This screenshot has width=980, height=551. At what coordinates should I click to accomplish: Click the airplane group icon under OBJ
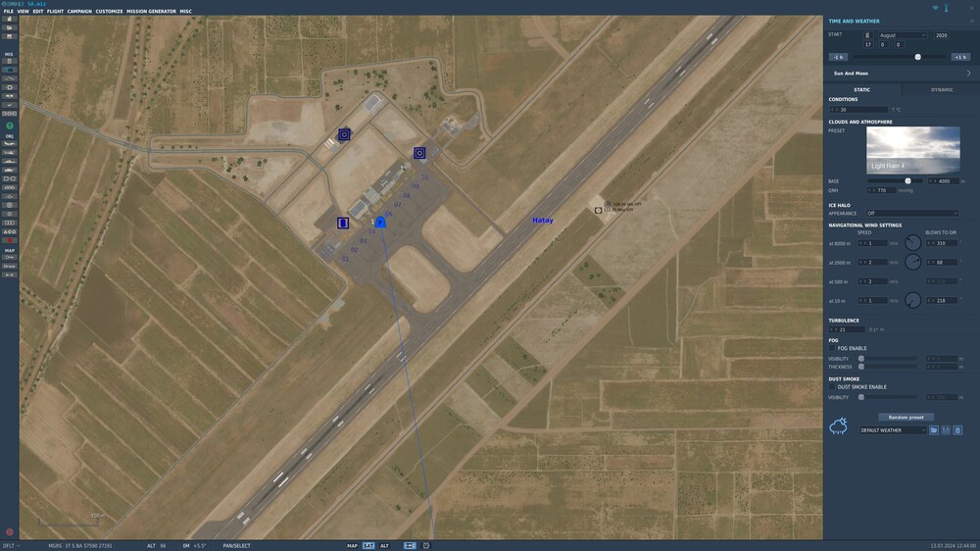click(10, 143)
